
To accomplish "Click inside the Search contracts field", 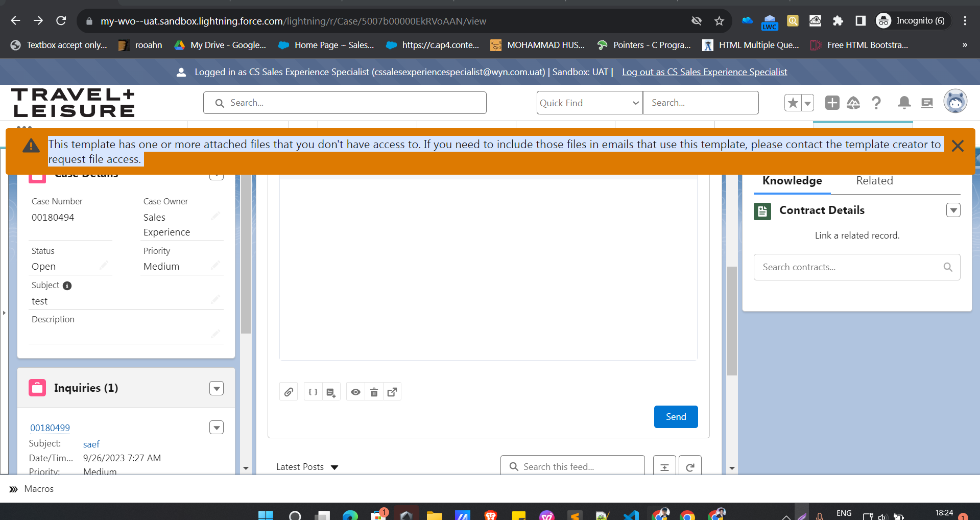I will coord(848,267).
